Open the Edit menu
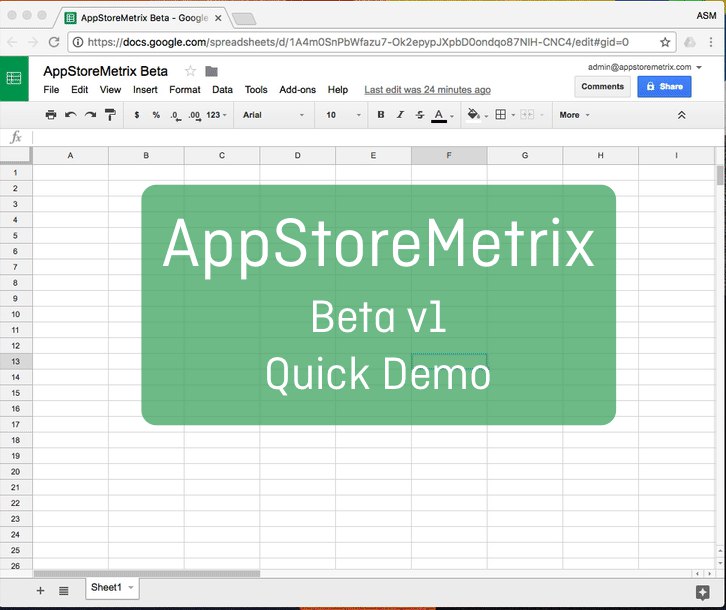This screenshot has width=726, height=610. 79,89
